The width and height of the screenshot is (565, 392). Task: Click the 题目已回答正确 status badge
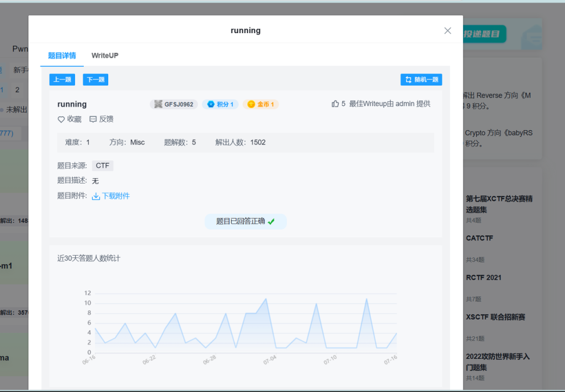pyautogui.click(x=245, y=221)
